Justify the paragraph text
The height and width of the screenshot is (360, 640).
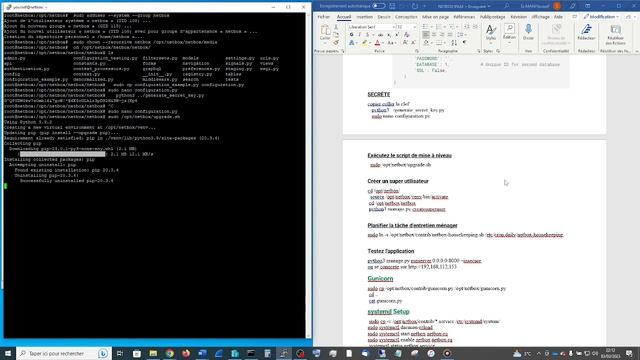coord(450,35)
